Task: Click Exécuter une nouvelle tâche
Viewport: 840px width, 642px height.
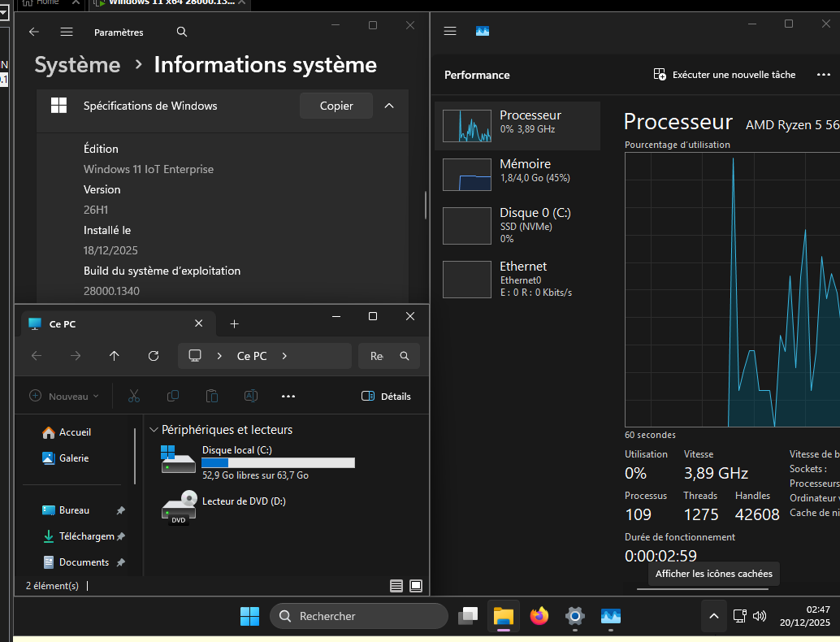Action: pyautogui.click(x=725, y=75)
